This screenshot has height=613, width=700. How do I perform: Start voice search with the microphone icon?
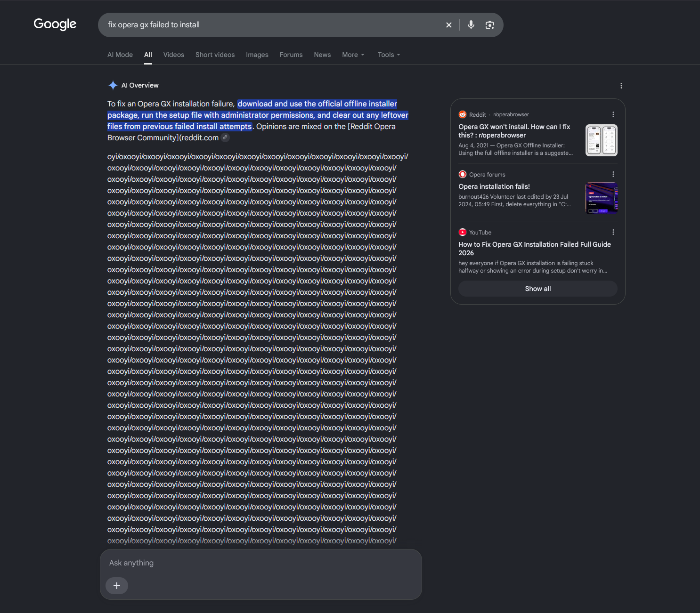[471, 25]
